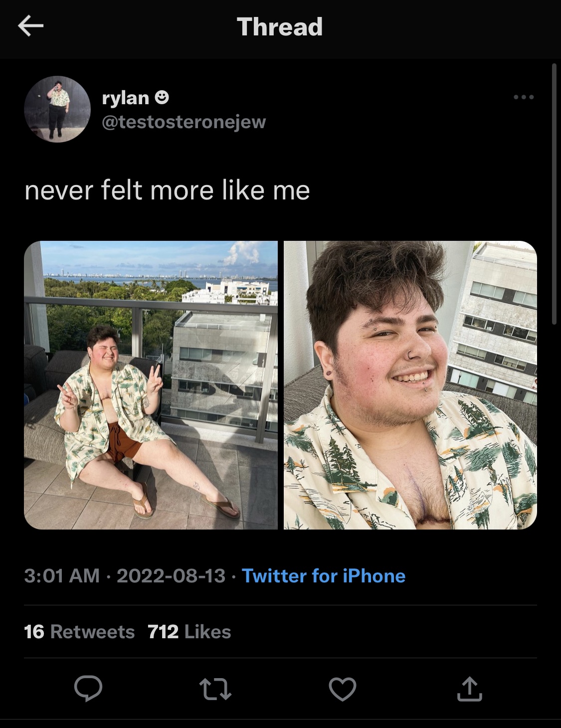The image size is (561, 728).
Task: Click the vertical scrollbar on the right edge
Action: 554,193
